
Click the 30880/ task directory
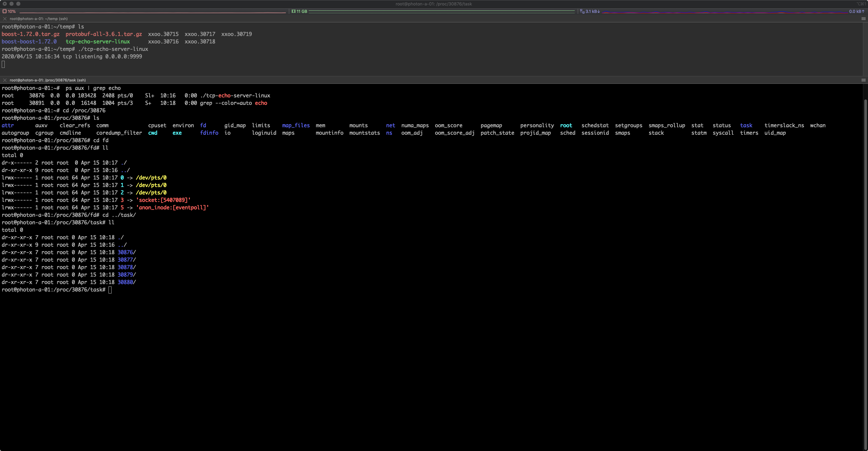point(126,282)
